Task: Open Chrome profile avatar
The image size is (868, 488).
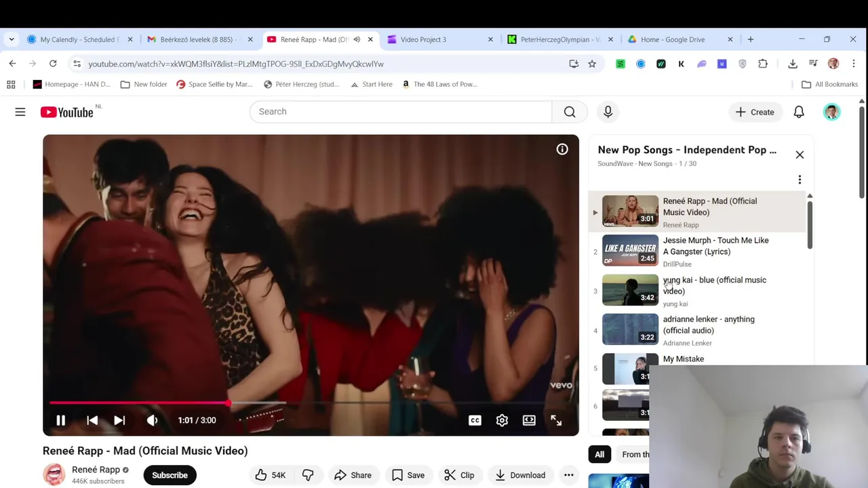Action: tap(833, 64)
